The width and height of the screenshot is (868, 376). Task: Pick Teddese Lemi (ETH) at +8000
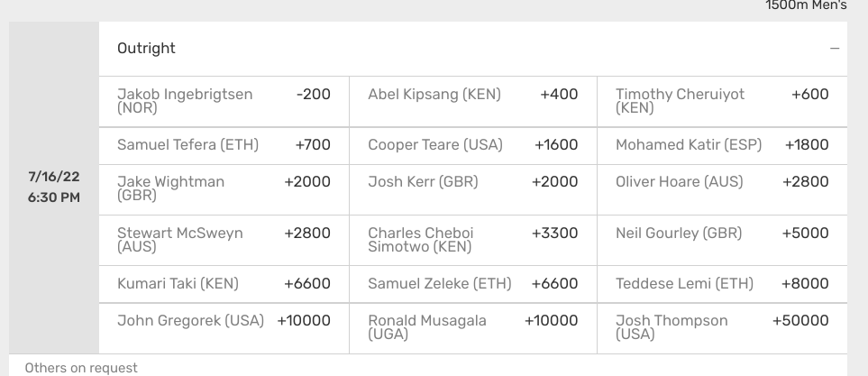click(x=722, y=284)
